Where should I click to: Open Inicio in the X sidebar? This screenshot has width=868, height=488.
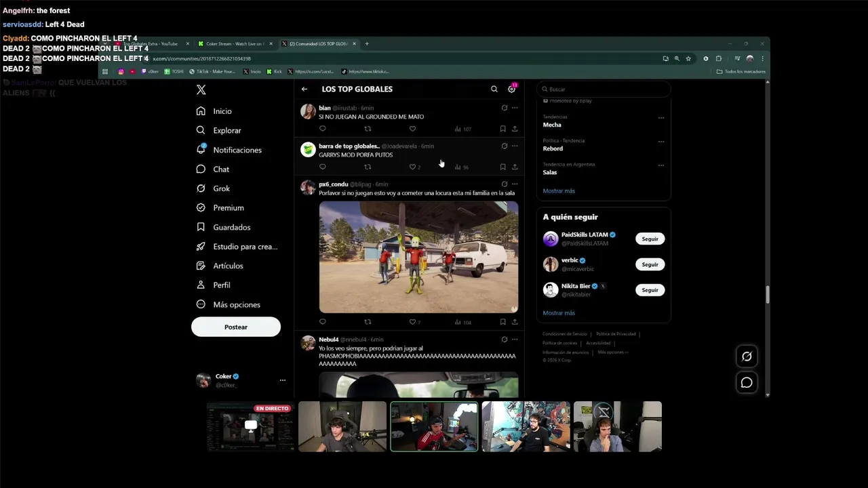pyautogui.click(x=214, y=111)
